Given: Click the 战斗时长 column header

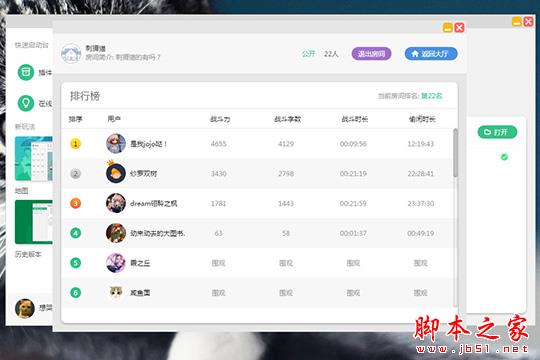Looking at the screenshot, I should pyautogui.click(x=354, y=119).
